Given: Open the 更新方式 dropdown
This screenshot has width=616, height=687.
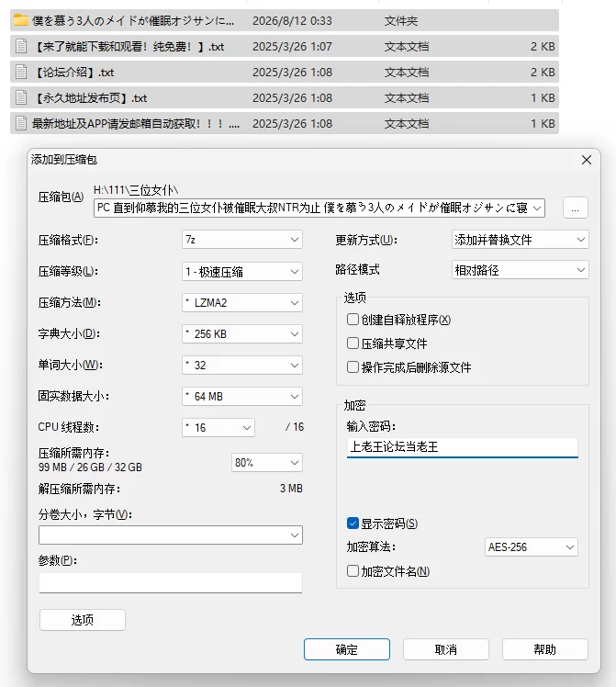Looking at the screenshot, I should point(521,240).
